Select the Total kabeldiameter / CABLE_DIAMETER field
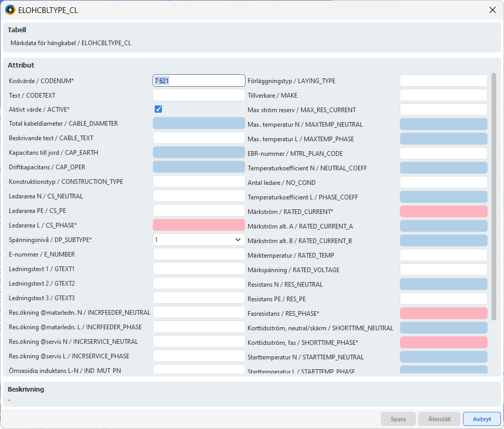Screen dimensions: 504x429 click(x=199, y=124)
